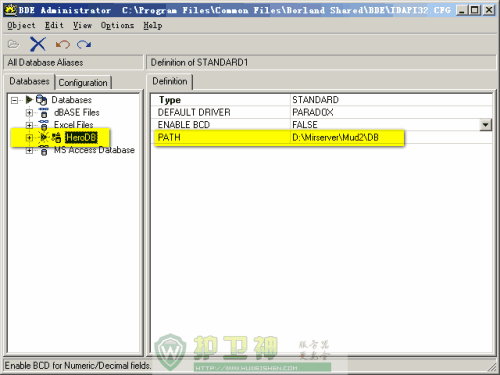The image size is (500, 375).
Task: Click the blue X Delete toolbar icon
Action: tap(38, 44)
